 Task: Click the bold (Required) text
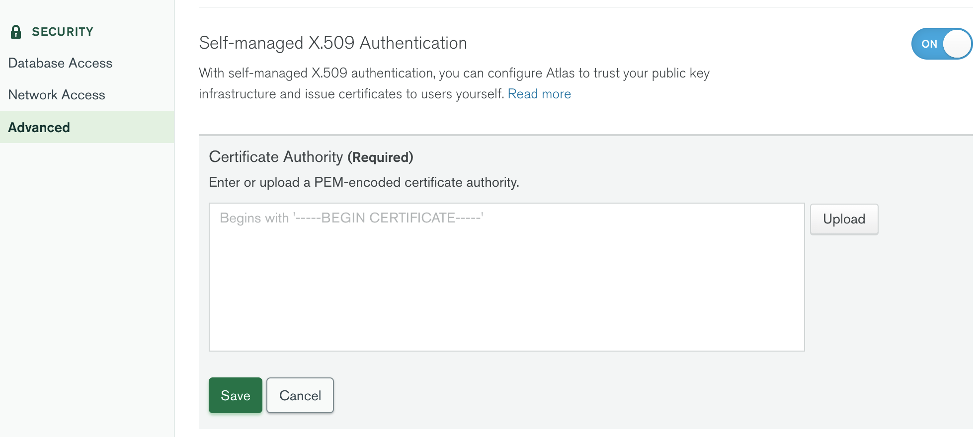(380, 157)
